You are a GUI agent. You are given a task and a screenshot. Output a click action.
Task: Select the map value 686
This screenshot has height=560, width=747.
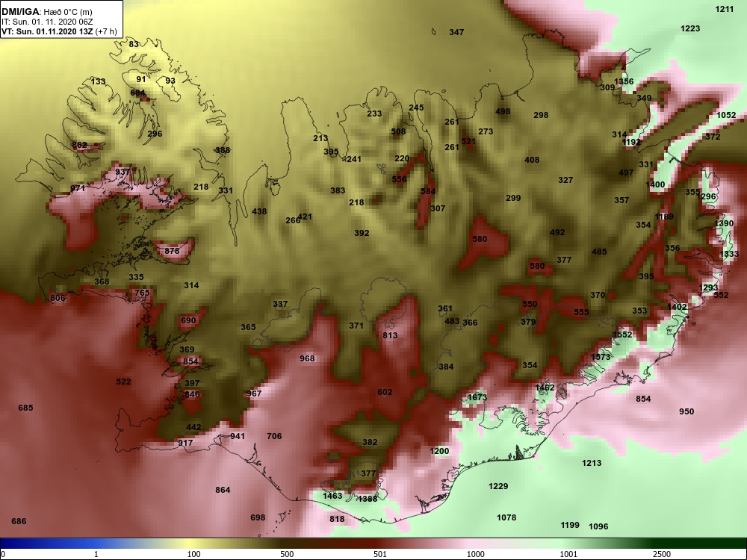click(19, 521)
